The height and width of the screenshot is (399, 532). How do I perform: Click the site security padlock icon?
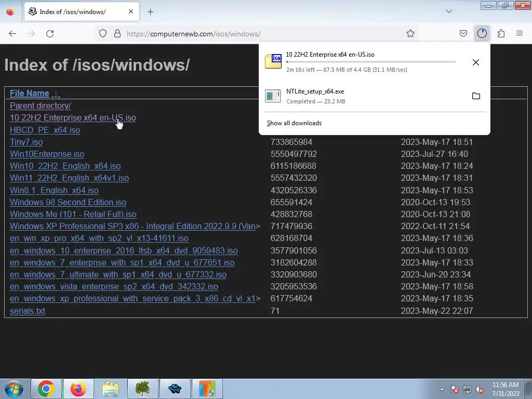(117, 33)
